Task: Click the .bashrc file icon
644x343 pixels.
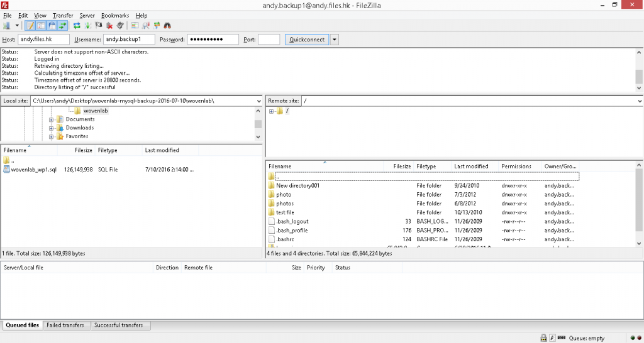Action: 271,239
